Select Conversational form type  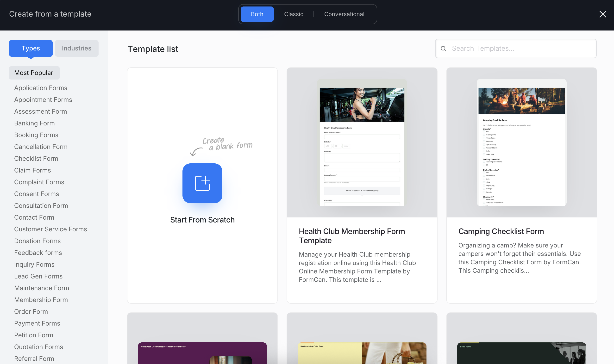(344, 14)
